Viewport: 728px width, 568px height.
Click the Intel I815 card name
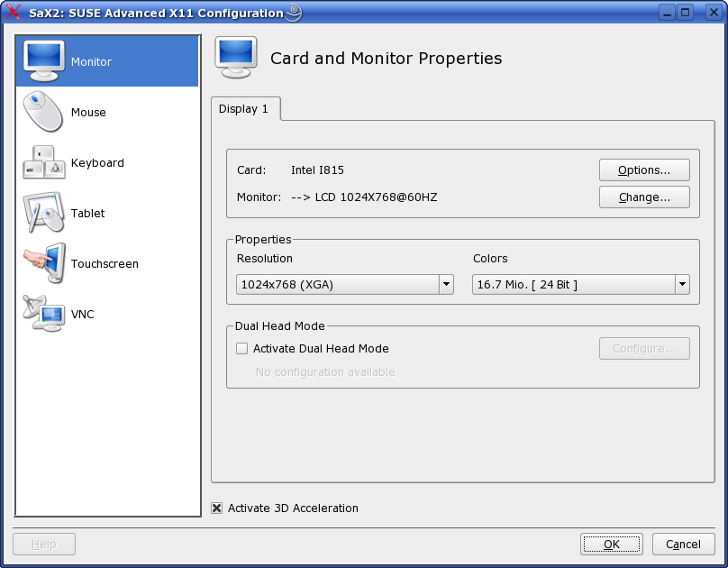(x=317, y=170)
